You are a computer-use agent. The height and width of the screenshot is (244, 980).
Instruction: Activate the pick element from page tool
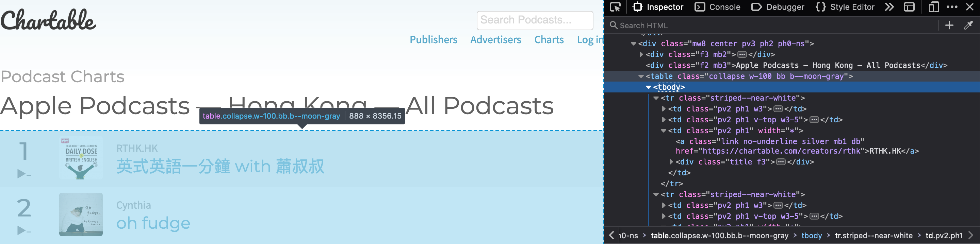pyautogui.click(x=615, y=7)
